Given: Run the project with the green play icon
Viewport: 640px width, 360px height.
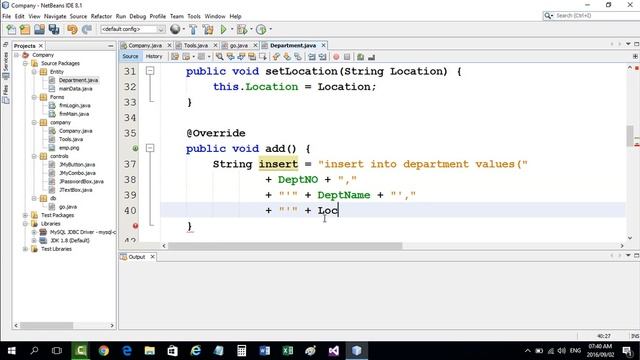Looking at the screenshot, I should click(223, 29).
